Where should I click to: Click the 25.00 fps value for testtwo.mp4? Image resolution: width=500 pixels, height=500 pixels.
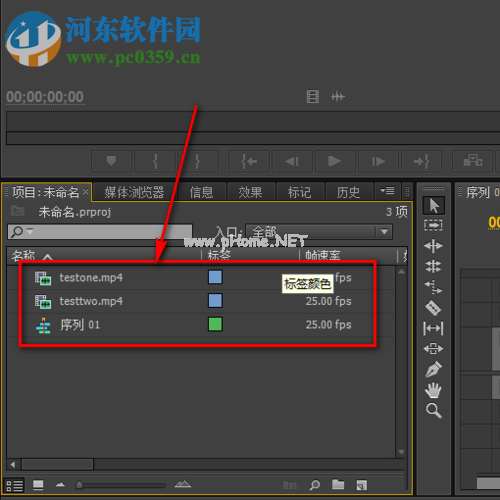[329, 301]
